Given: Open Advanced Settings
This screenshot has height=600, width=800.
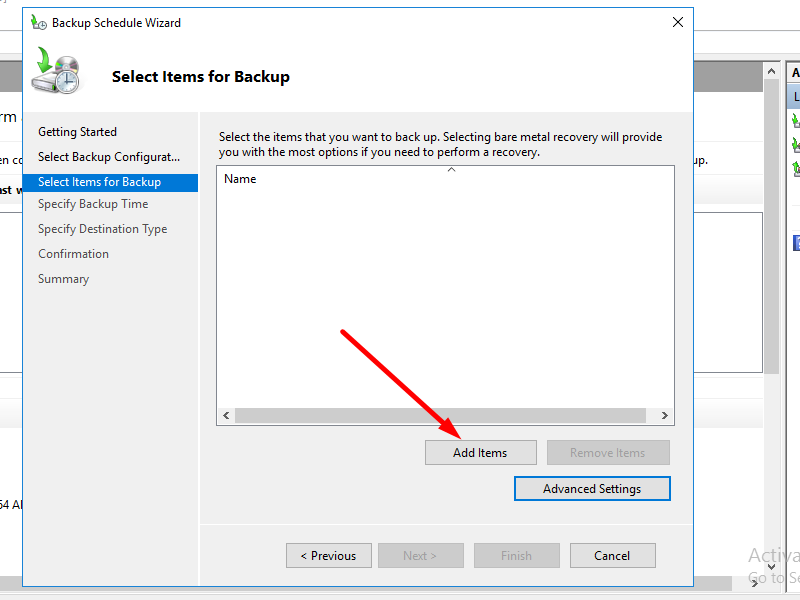Looking at the screenshot, I should click(591, 489).
